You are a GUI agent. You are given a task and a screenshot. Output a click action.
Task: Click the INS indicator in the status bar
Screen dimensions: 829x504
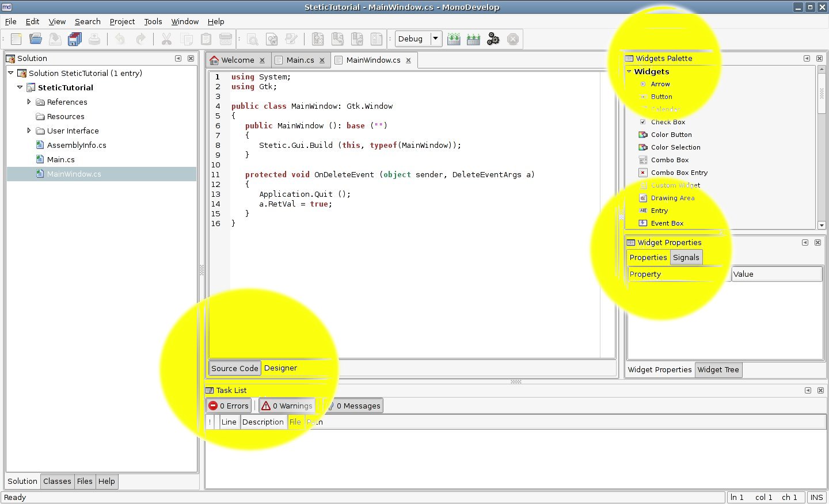tap(816, 498)
